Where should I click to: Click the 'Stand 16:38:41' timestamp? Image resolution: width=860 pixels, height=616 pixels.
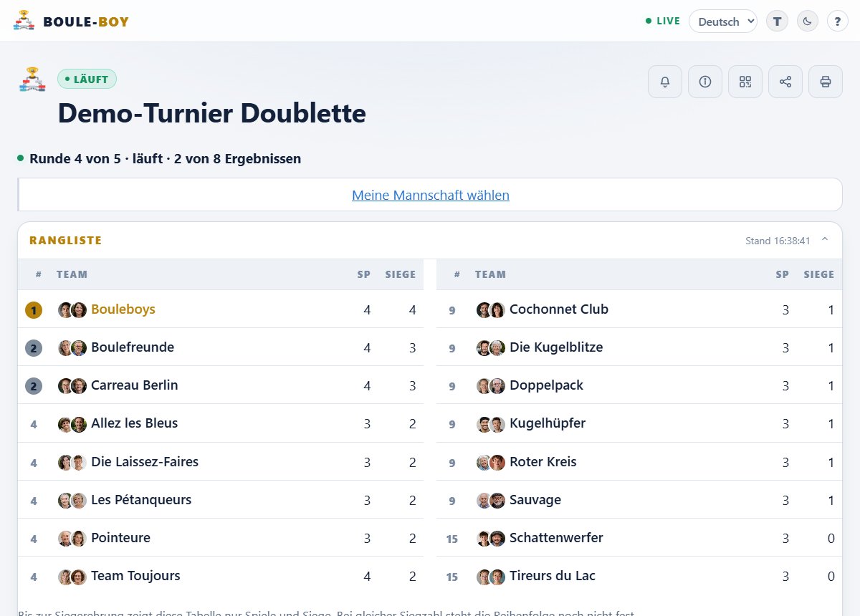(x=778, y=241)
